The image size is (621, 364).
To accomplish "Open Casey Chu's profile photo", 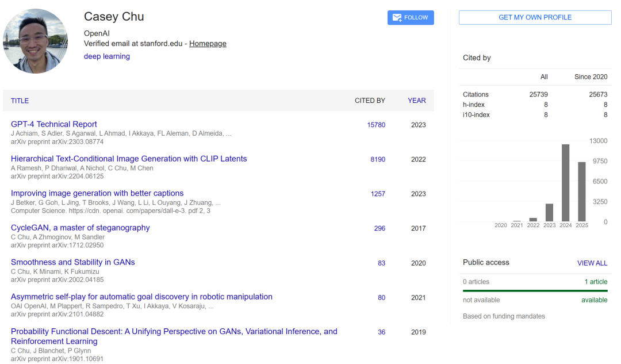I will point(36,41).
